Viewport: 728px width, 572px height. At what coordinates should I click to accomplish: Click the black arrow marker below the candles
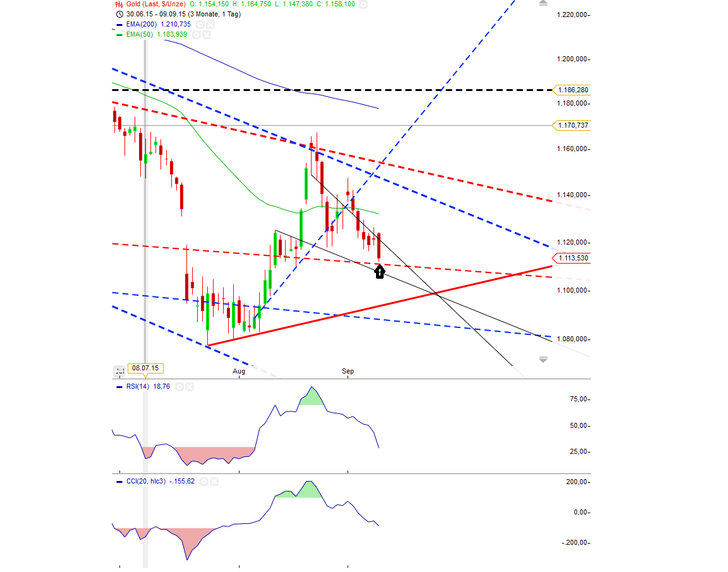click(379, 272)
